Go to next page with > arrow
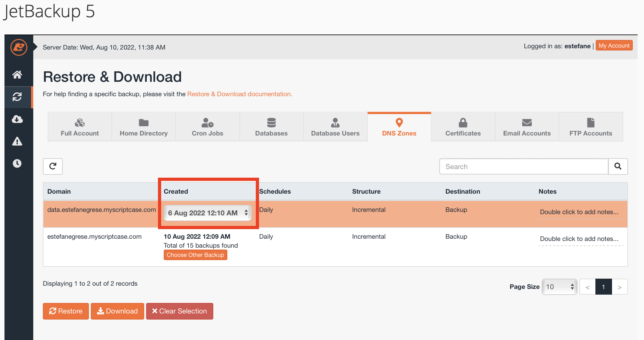This screenshot has height=340, width=644. (x=619, y=287)
